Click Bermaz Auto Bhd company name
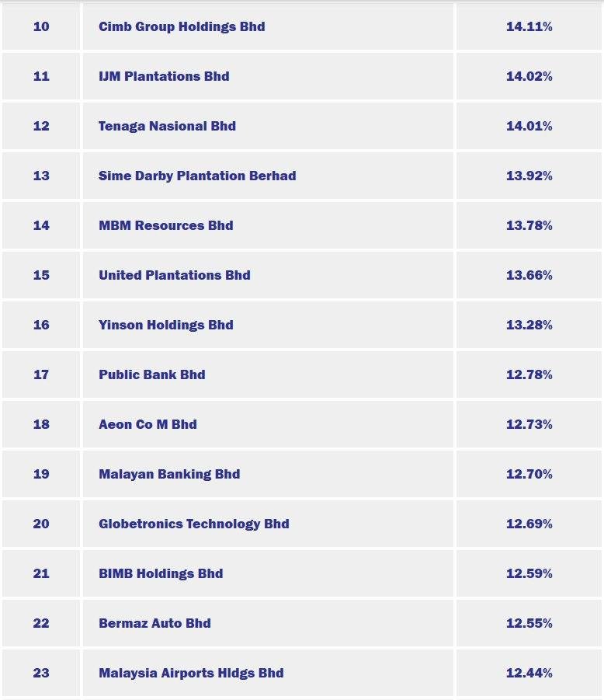The width and height of the screenshot is (604, 700). [154, 623]
